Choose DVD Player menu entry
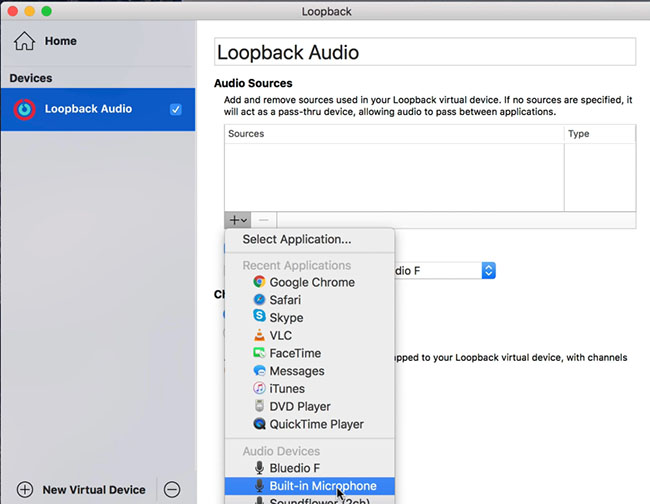This screenshot has width=650, height=504. tap(310, 407)
